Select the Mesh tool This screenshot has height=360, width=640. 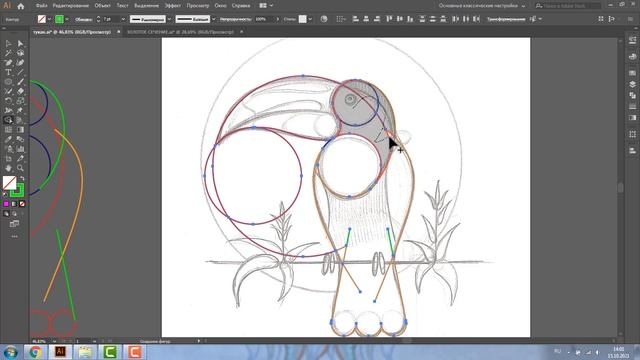(x=8, y=130)
